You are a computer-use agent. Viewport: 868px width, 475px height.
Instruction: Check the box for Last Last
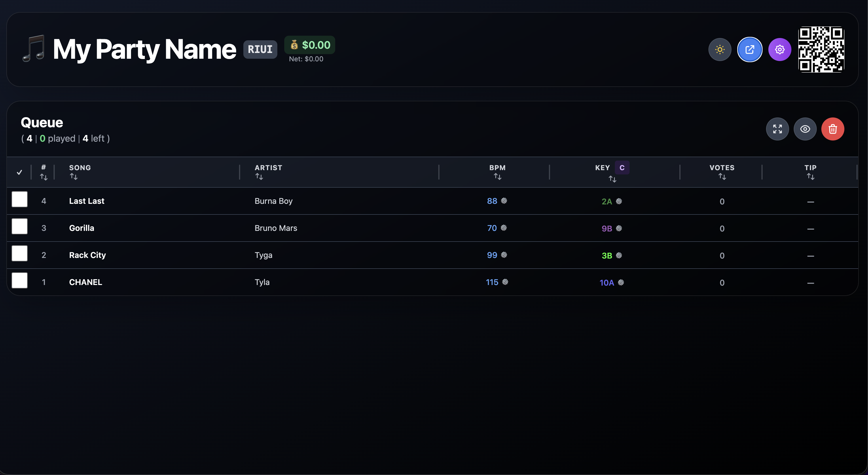tap(20, 200)
